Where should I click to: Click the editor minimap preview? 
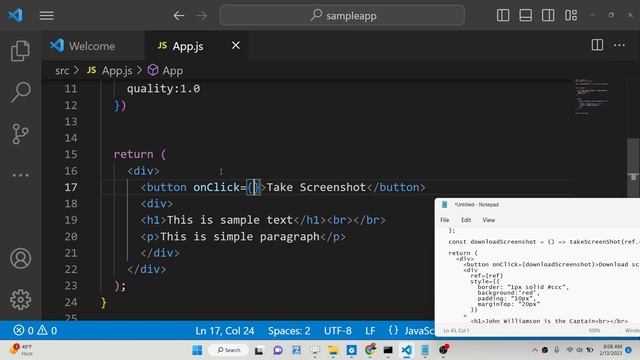coord(591,96)
